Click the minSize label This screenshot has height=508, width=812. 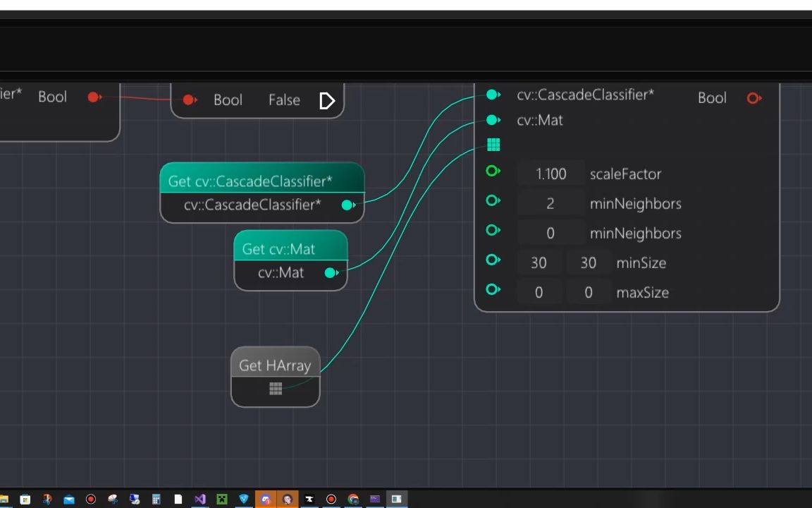[641, 262]
